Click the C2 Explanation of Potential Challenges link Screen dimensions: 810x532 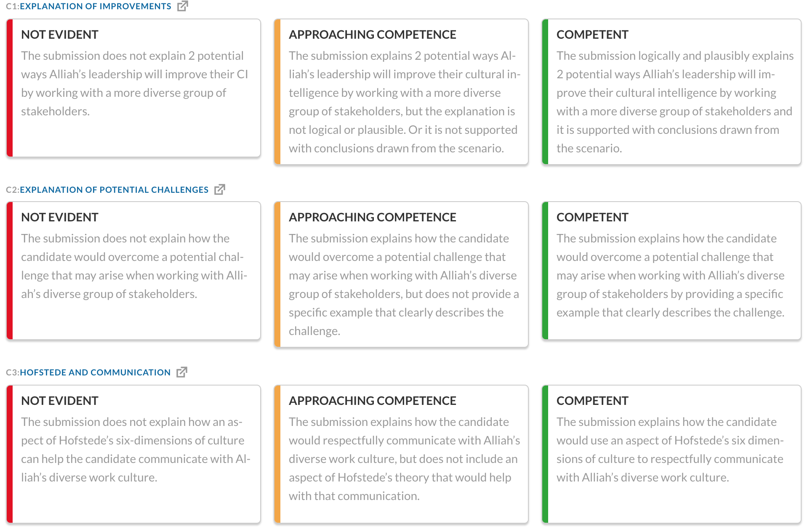click(x=114, y=190)
